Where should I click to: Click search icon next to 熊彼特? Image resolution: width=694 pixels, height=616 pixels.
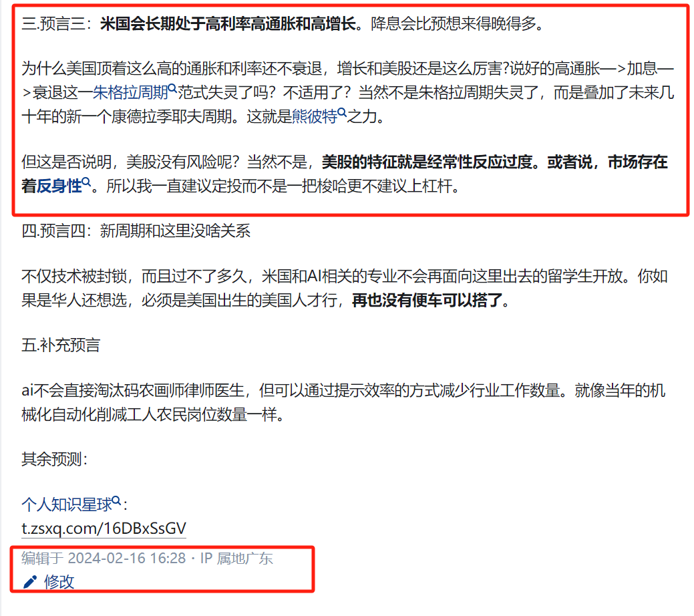[342, 112]
